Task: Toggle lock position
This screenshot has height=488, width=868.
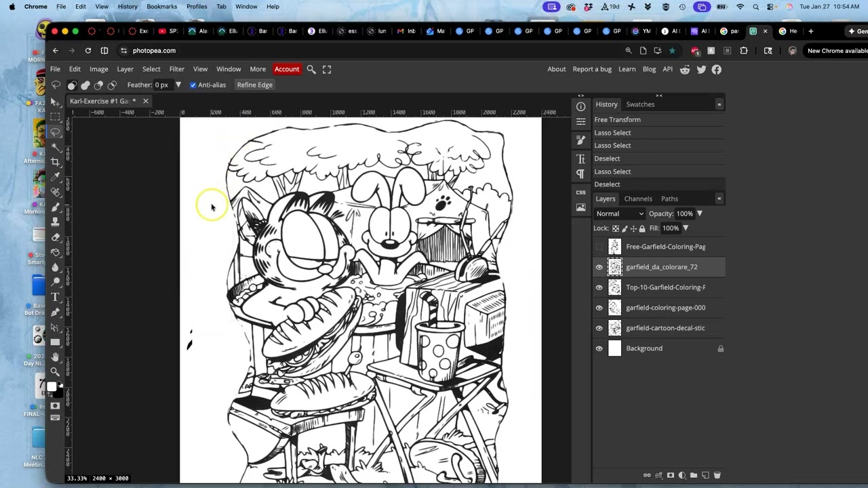Action: coord(633,228)
